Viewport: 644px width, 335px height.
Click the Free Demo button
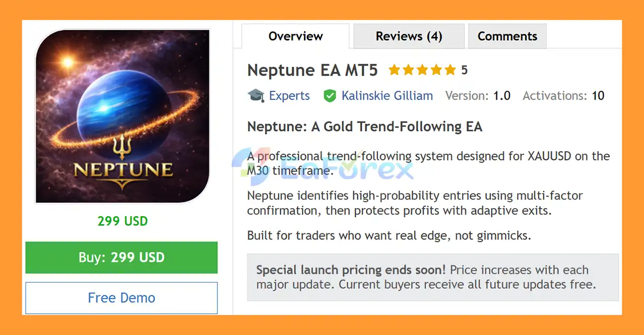point(121,298)
